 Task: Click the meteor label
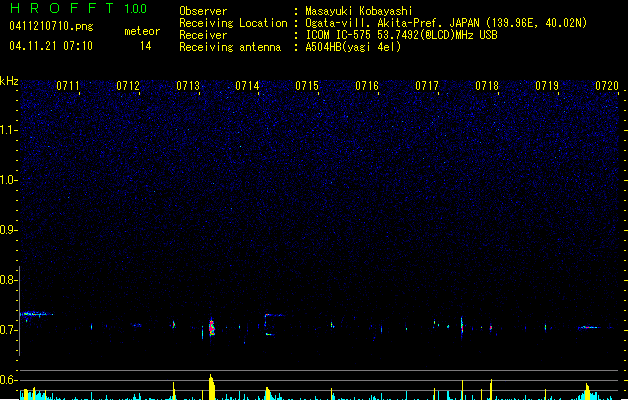[142, 31]
